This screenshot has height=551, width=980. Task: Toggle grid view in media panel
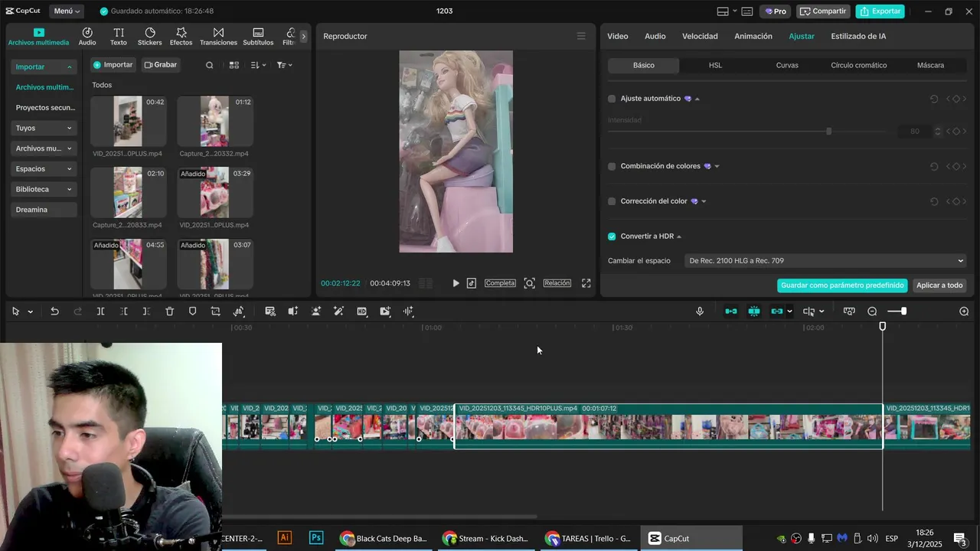tap(234, 65)
